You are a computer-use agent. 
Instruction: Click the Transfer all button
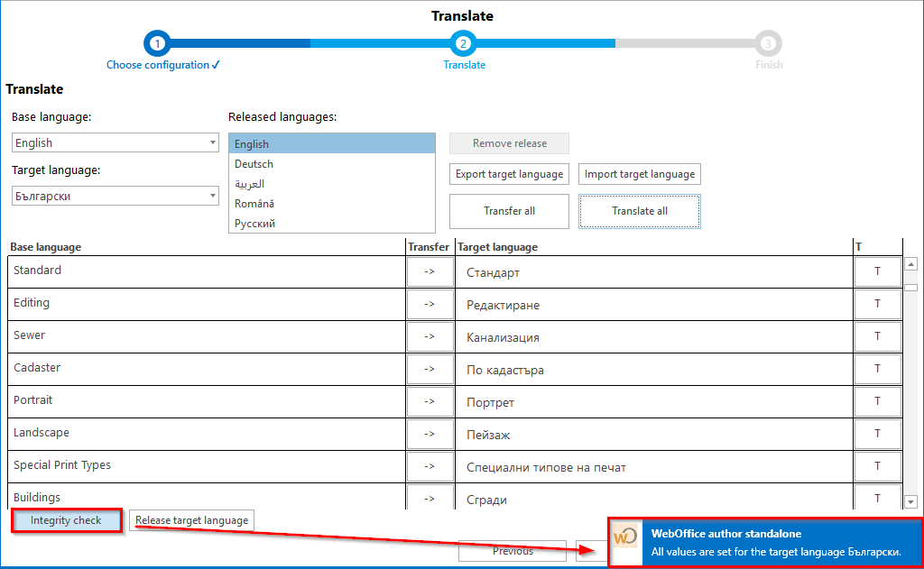(x=509, y=211)
